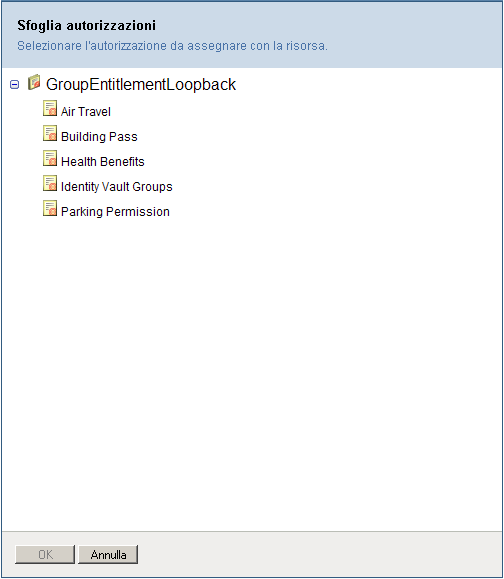Click empty area below Parking Permission
Viewport: 504px width, 579px height.
click(x=252, y=369)
